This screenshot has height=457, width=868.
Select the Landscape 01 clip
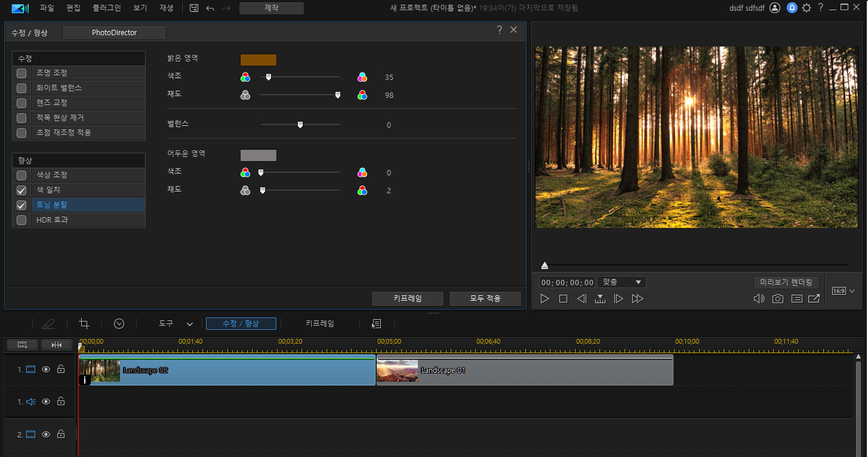[525, 370]
